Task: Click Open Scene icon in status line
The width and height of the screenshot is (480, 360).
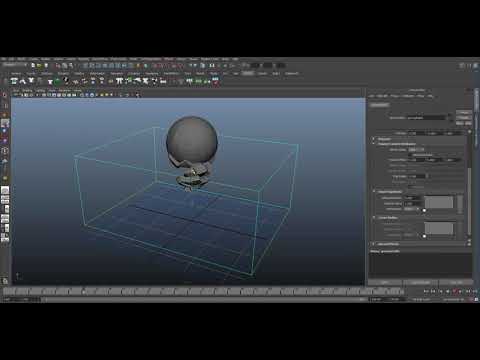Action: pyautogui.click(x=39, y=65)
